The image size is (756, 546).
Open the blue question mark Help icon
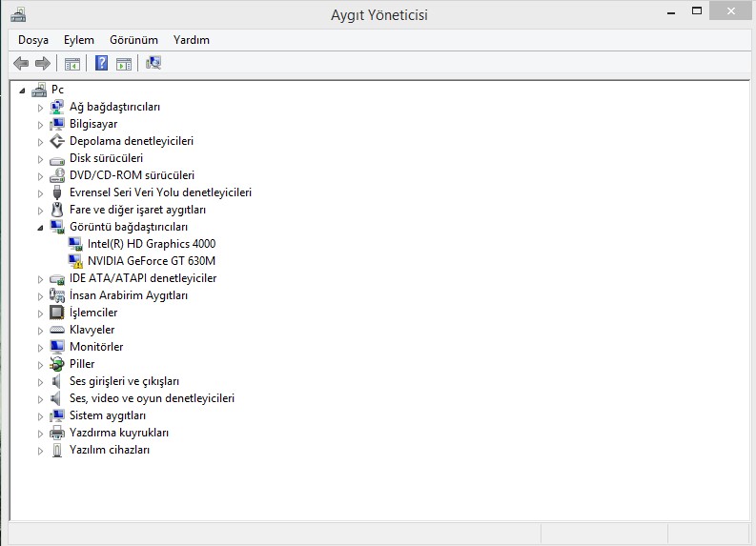101,63
